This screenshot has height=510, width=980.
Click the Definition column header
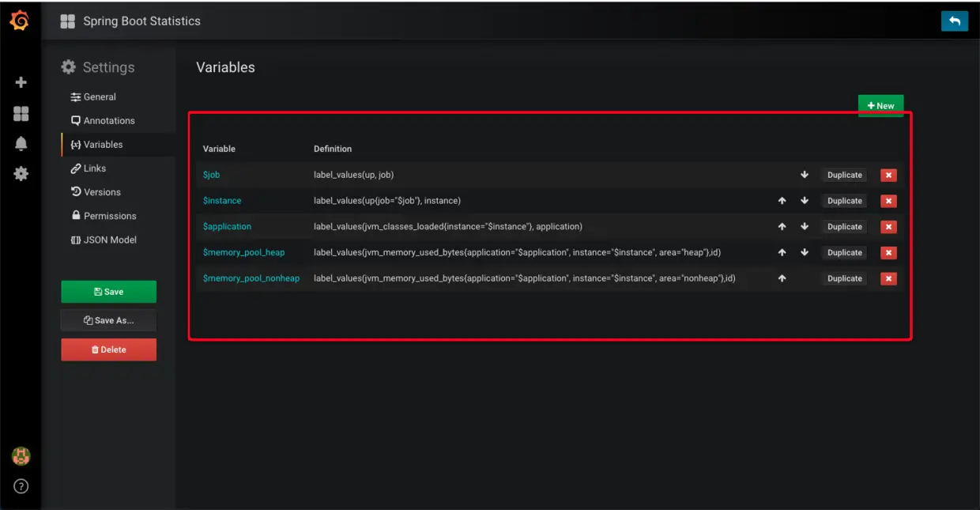[333, 149]
